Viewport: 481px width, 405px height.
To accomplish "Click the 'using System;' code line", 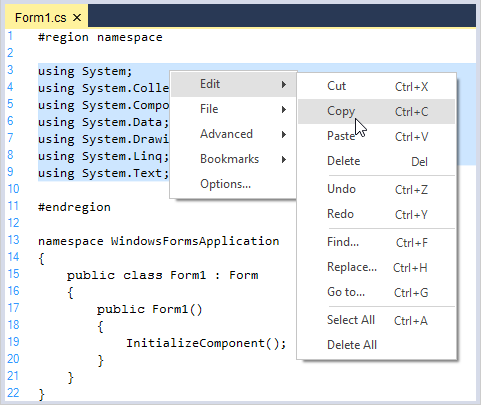I will click(x=85, y=71).
